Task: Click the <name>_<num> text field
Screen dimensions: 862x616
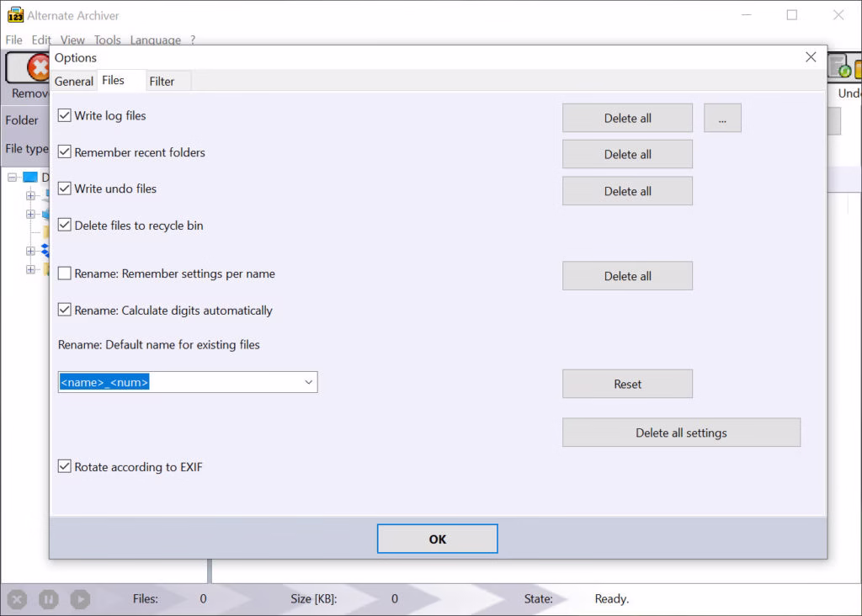Action: 177,383
